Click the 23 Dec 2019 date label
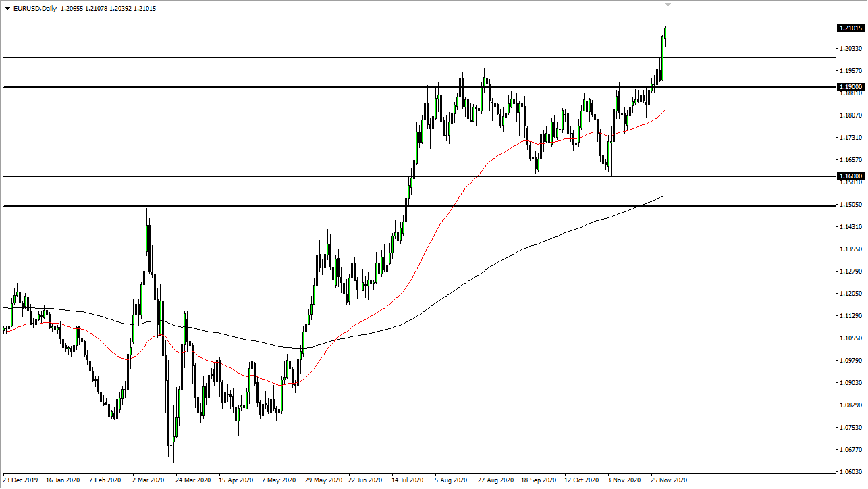This screenshot has width=868, height=489. (x=22, y=480)
